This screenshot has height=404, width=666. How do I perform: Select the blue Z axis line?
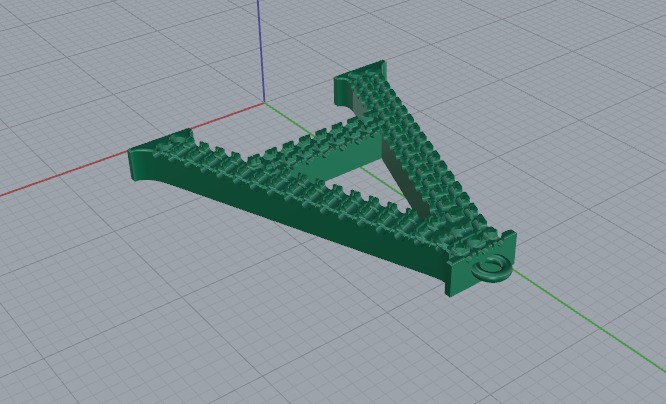260,51
